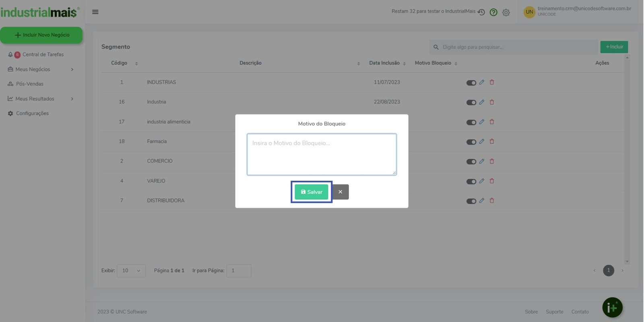
Task: Open Central de Tarefas in sidebar
Action: (43, 54)
